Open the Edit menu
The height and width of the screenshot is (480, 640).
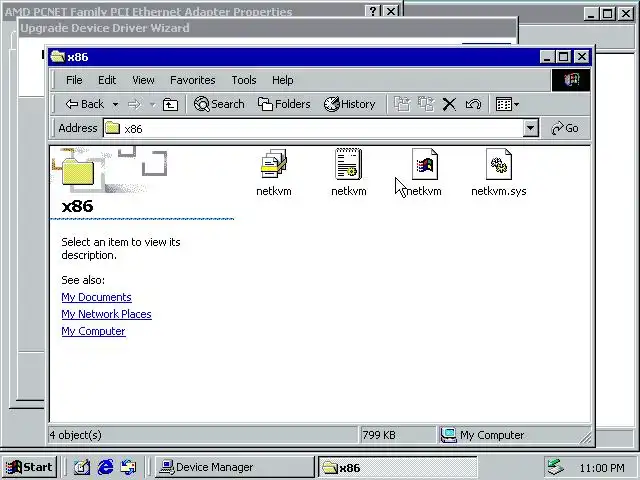pyautogui.click(x=107, y=80)
